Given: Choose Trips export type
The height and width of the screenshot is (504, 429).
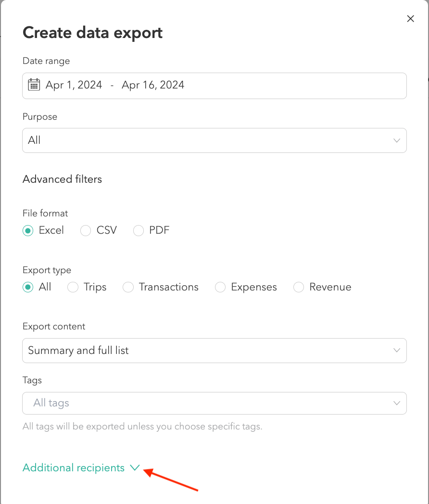Looking at the screenshot, I should pos(73,287).
